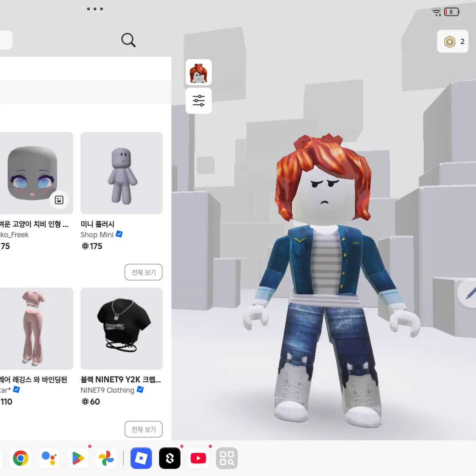Tap the Robux balance coin icon

[450, 42]
